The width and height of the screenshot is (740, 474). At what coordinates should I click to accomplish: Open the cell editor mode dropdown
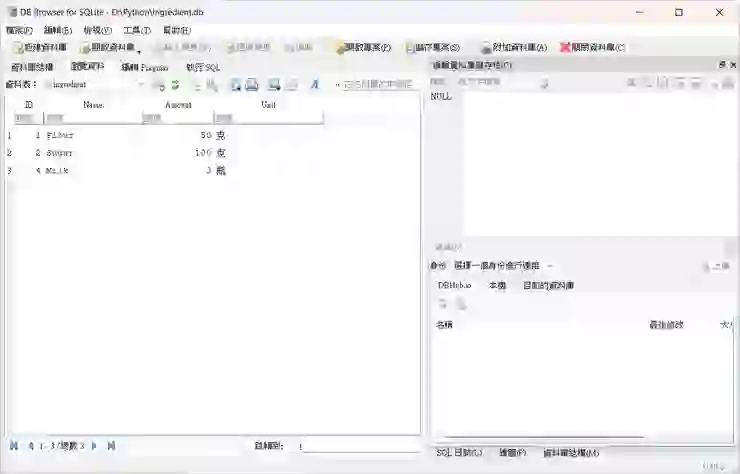click(x=503, y=82)
